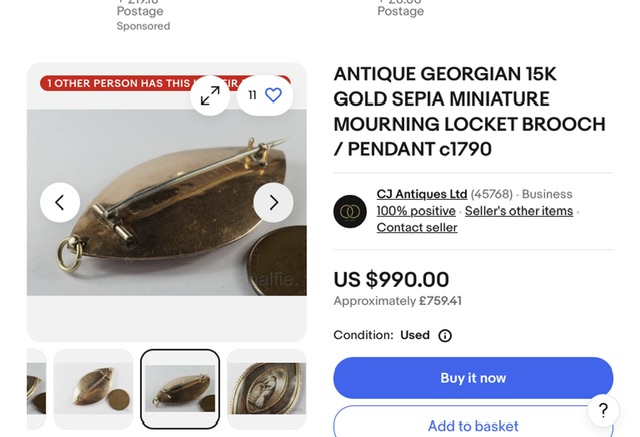640x437 pixels.
Task: Open the CJ Antiques seller logo
Action: pyautogui.click(x=350, y=211)
